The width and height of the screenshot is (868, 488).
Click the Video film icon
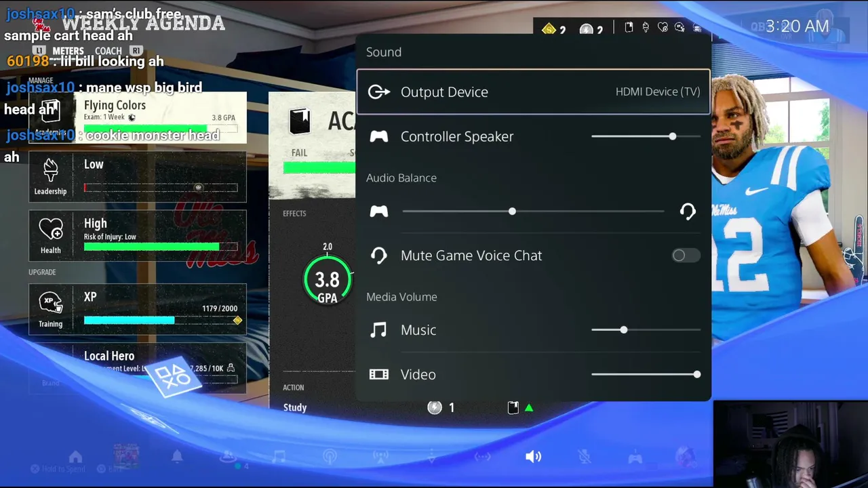click(379, 374)
